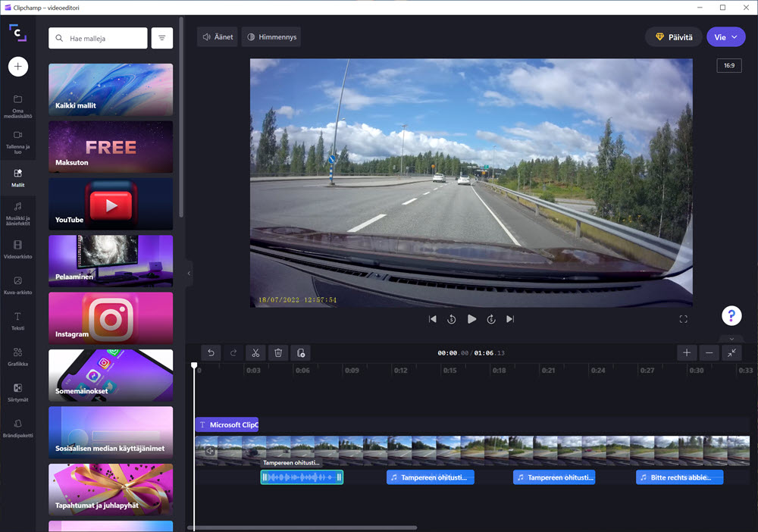Open Musiikki ja ääniefektit tab
Image resolution: width=758 pixels, height=532 pixels.
click(17, 210)
